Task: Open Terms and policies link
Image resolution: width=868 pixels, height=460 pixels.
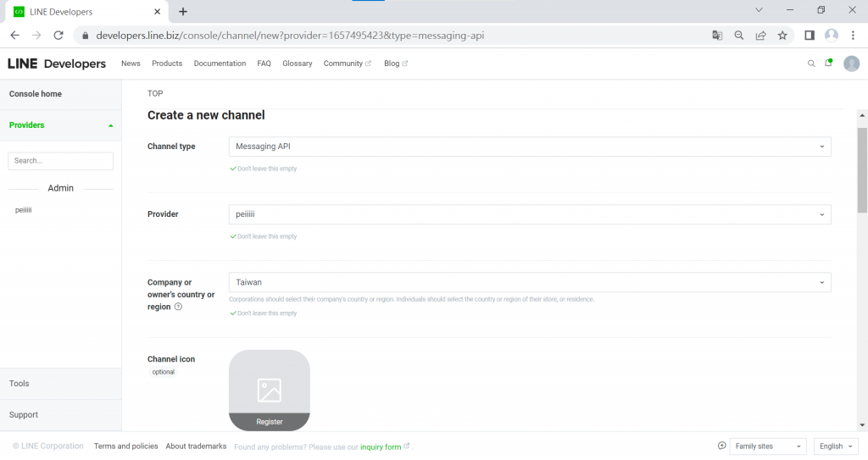Action: tap(125, 446)
